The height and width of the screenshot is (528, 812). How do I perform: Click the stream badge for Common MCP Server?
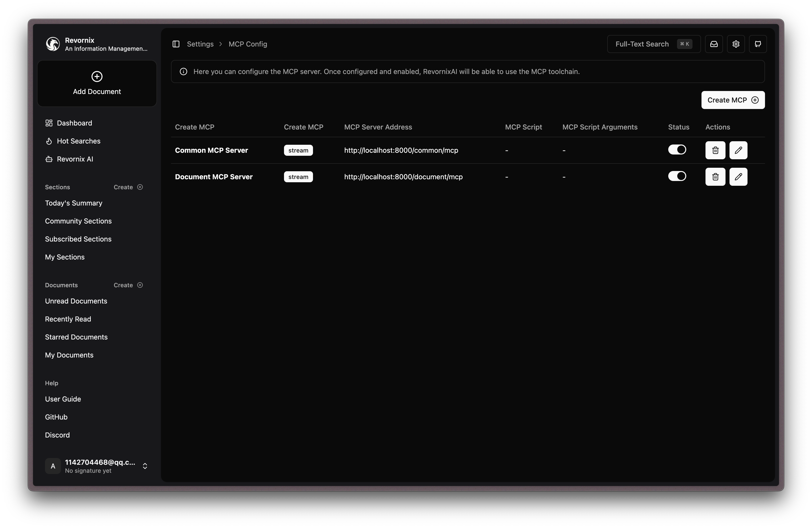[298, 150]
